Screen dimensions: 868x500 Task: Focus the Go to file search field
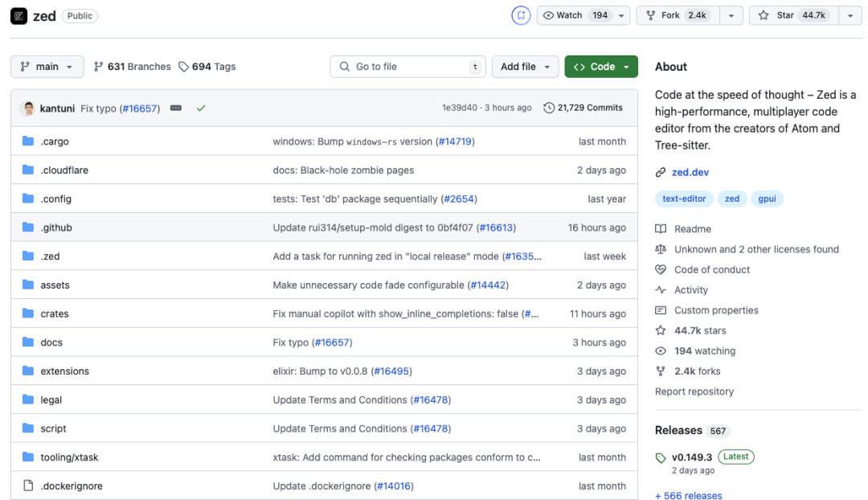coord(408,67)
